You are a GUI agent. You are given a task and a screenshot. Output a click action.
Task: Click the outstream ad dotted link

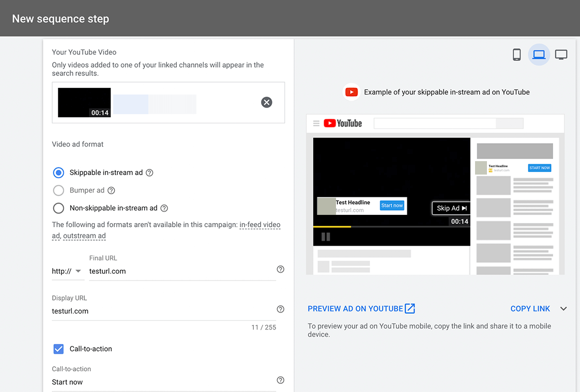point(84,236)
